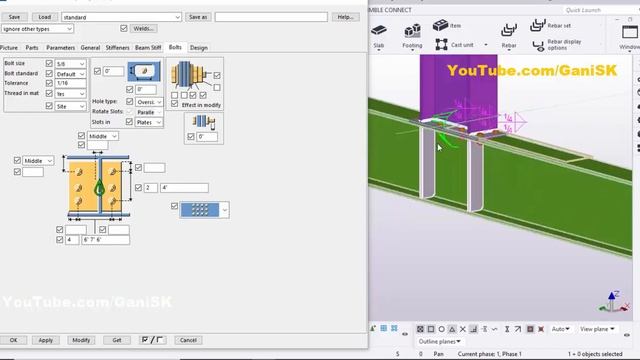Click the on/off toggle checkboxes button near Get
The image size is (640, 360).
click(152, 340)
